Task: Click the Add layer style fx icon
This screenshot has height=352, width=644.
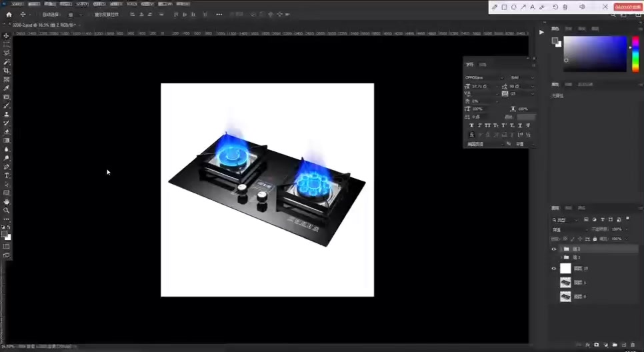Action: pyautogui.click(x=587, y=345)
